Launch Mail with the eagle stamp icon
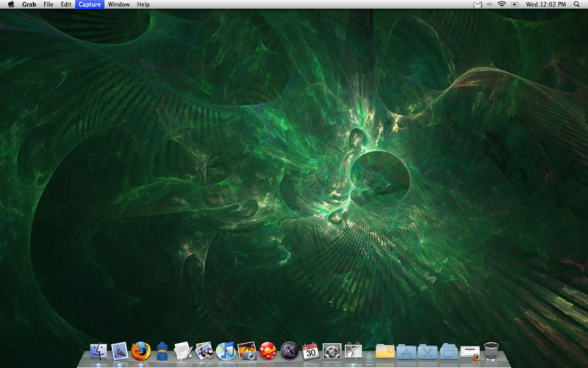Screen dimensions: 588x368 120,351
